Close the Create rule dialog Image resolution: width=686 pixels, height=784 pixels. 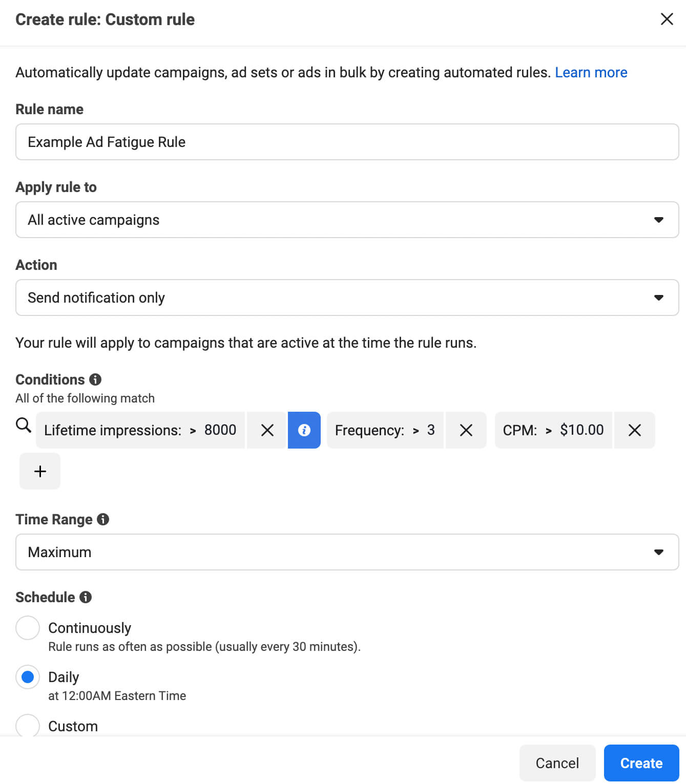click(x=667, y=19)
